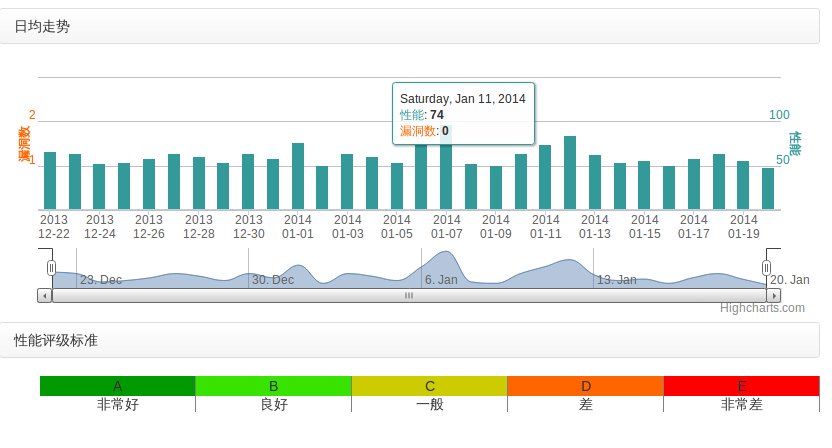Click the 13. Jan navigator label
The image size is (832, 448).
point(617,280)
